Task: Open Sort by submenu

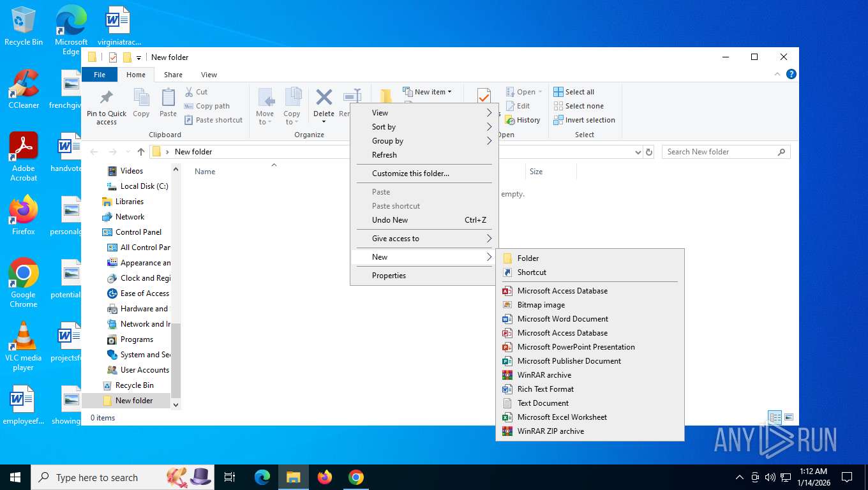Action: point(424,127)
